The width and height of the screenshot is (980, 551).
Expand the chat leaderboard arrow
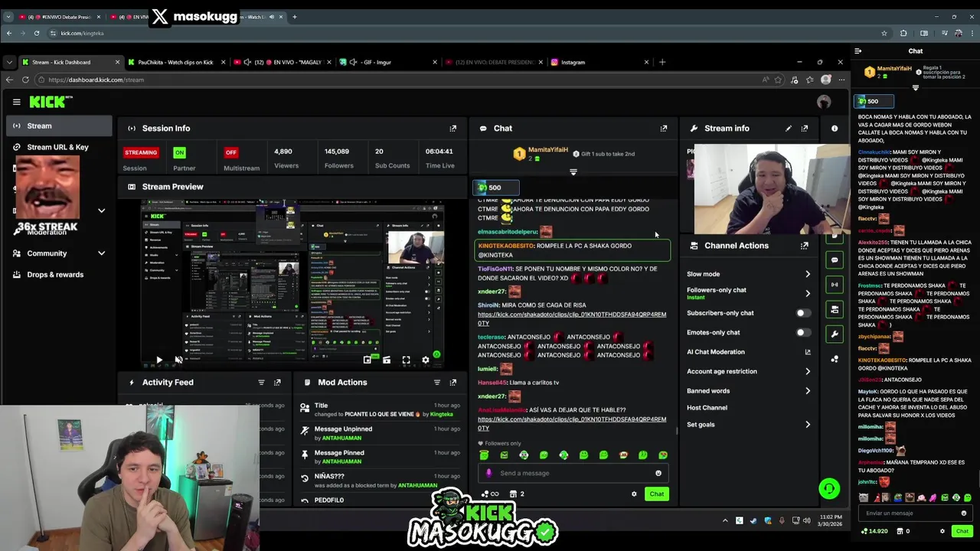(x=573, y=172)
